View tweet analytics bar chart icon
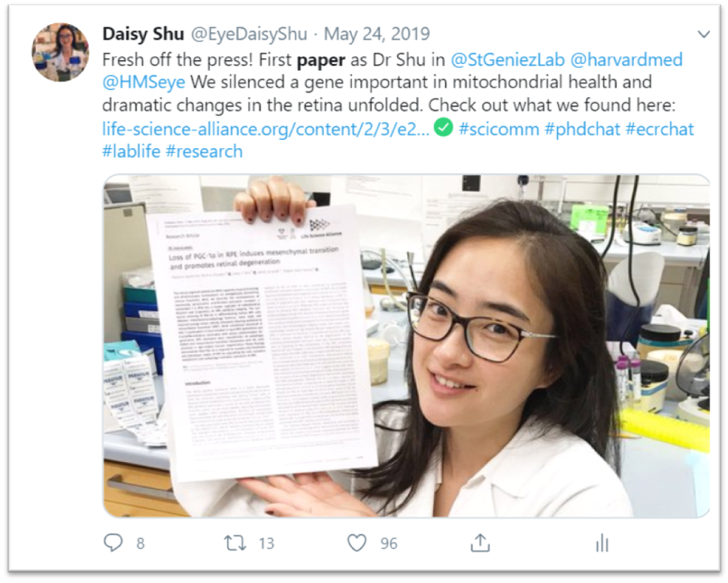 click(x=602, y=542)
